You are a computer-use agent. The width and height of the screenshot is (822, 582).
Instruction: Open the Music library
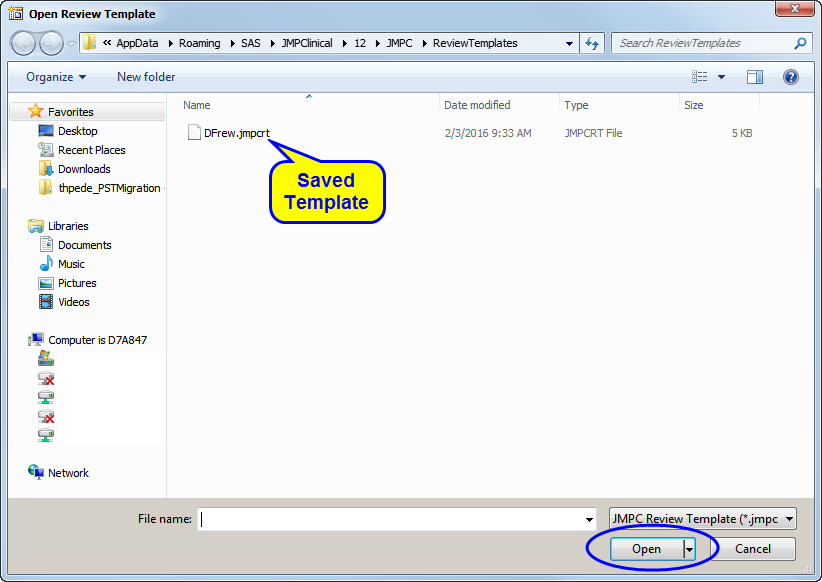(71, 264)
